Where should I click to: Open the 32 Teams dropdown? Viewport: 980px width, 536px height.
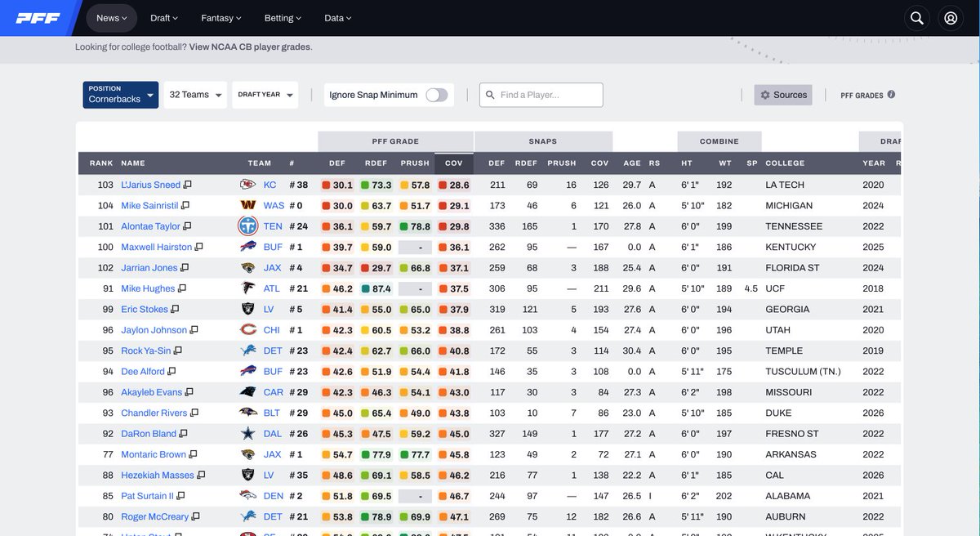click(x=195, y=95)
